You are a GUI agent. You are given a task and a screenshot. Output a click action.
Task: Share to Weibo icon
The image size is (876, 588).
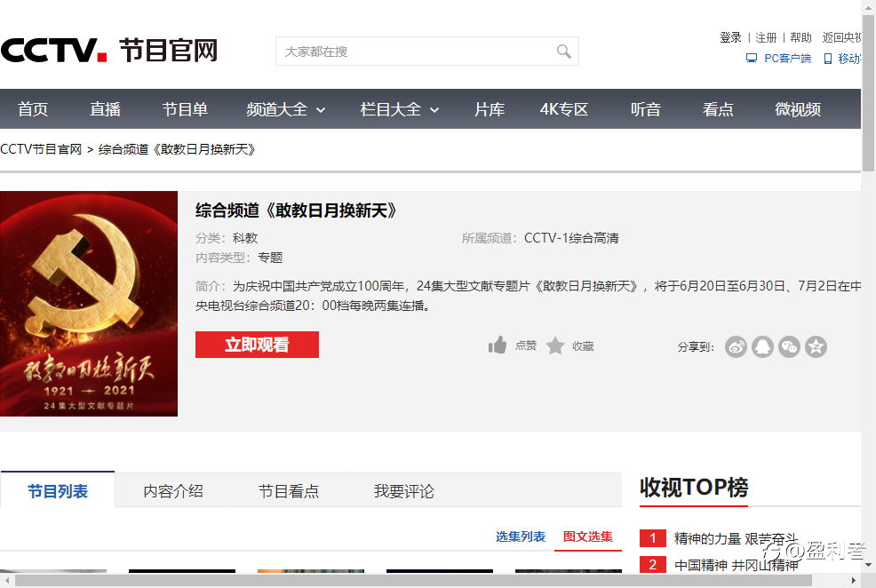pos(736,346)
